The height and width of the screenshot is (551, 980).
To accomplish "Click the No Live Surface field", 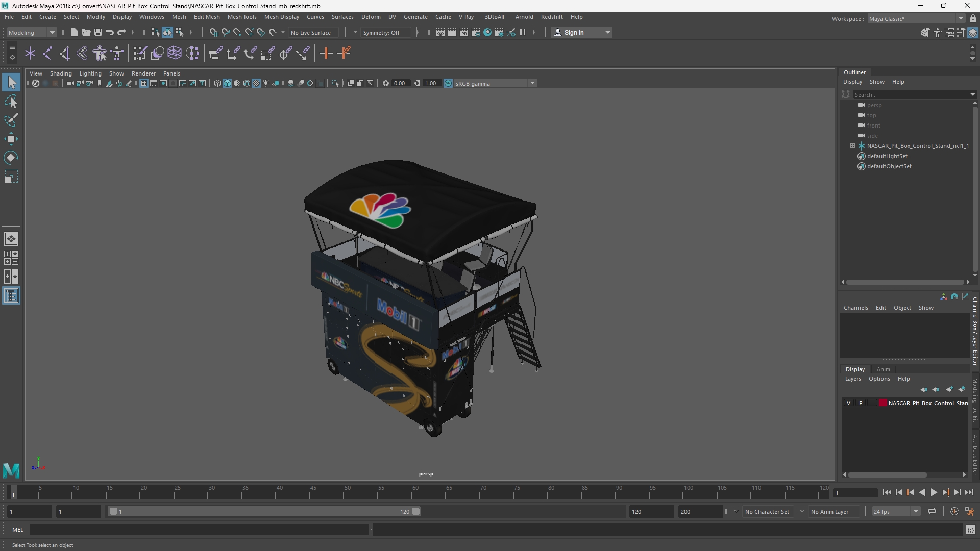I will click(x=313, y=32).
